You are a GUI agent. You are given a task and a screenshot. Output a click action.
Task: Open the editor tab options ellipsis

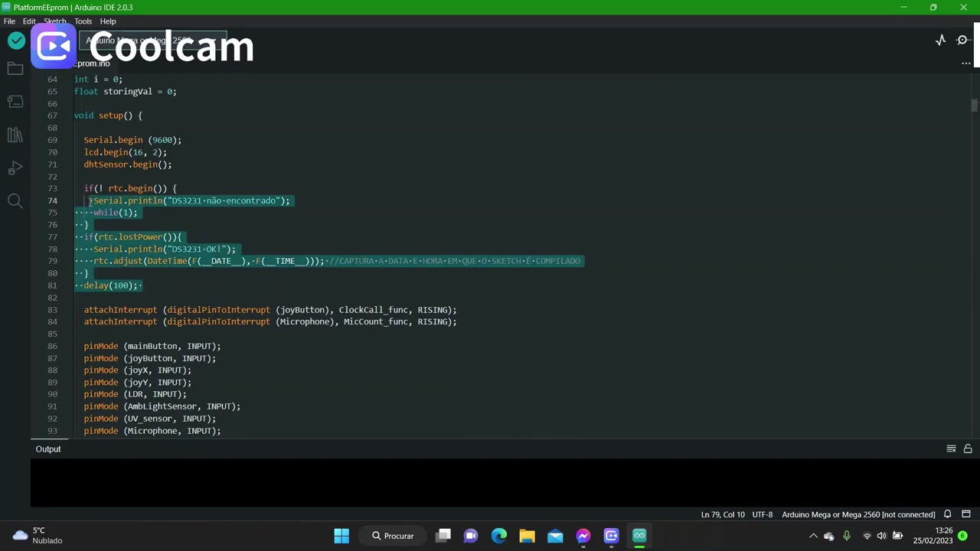click(965, 64)
